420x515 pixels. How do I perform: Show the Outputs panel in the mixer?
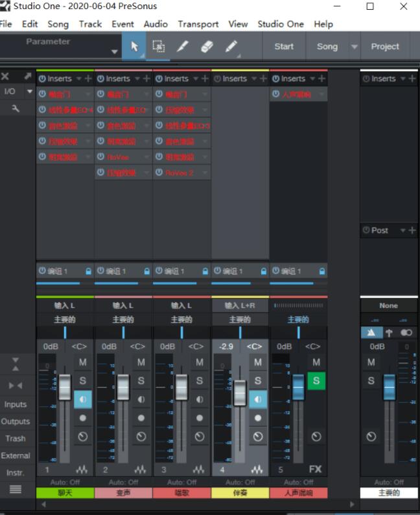tap(16, 421)
